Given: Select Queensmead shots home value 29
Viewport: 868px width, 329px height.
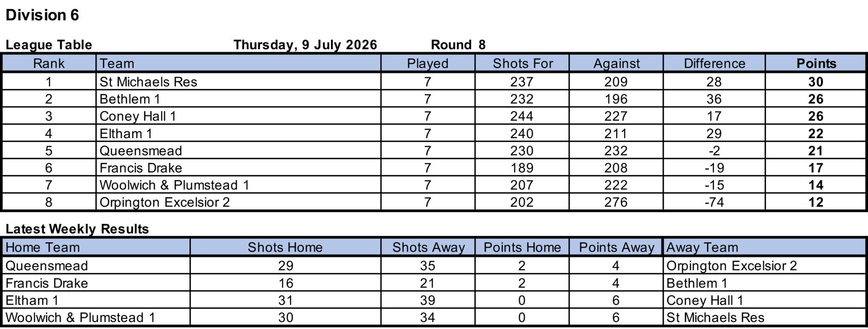Looking at the screenshot, I should click(286, 266).
